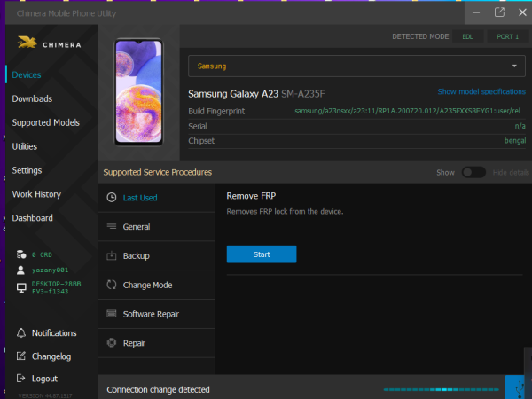Screen dimensions: 532x399
Task: Open the Changelog link
Action: (51, 356)
